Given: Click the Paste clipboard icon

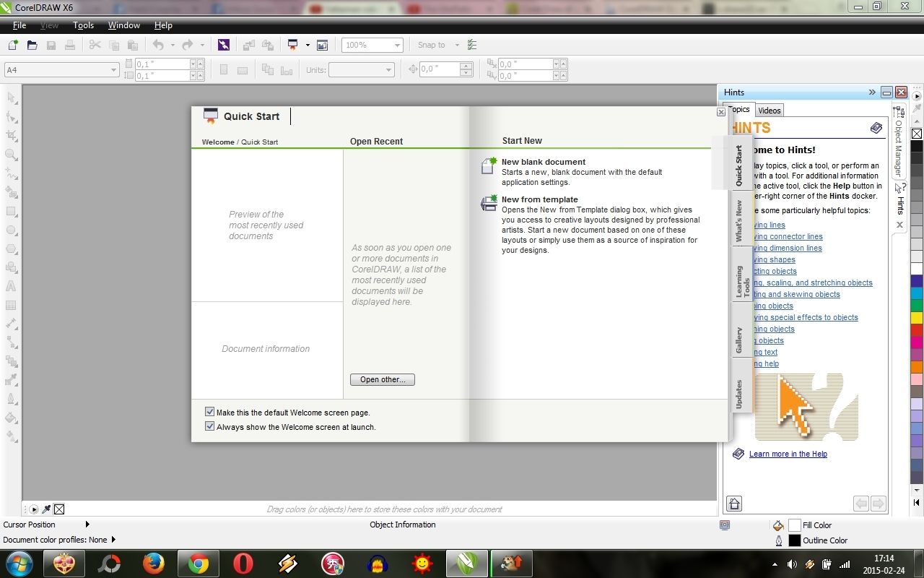Looking at the screenshot, I should pos(132,45).
